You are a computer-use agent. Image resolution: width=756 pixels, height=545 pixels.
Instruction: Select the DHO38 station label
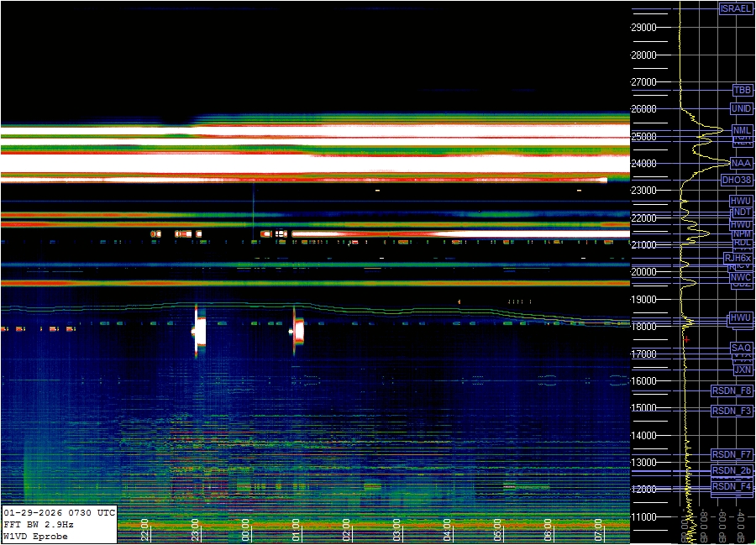[737, 180]
